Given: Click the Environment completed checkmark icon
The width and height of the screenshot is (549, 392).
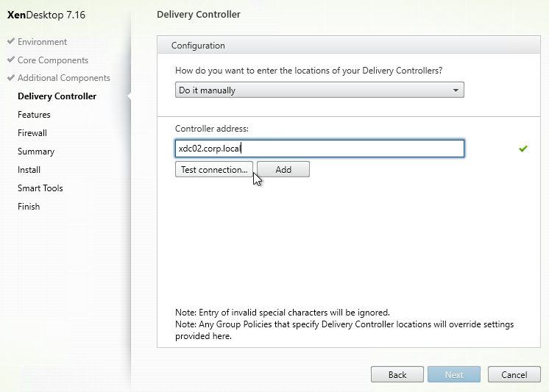Looking at the screenshot, I should pyautogui.click(x=11, y=41).
